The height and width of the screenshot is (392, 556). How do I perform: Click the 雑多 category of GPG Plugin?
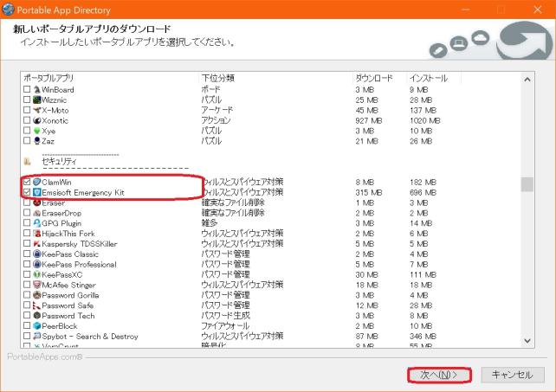click(x=210, y=223)
